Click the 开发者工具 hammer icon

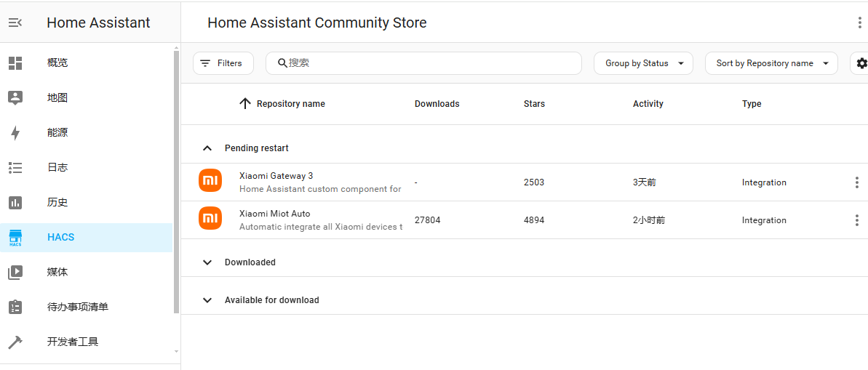point(15,342)
